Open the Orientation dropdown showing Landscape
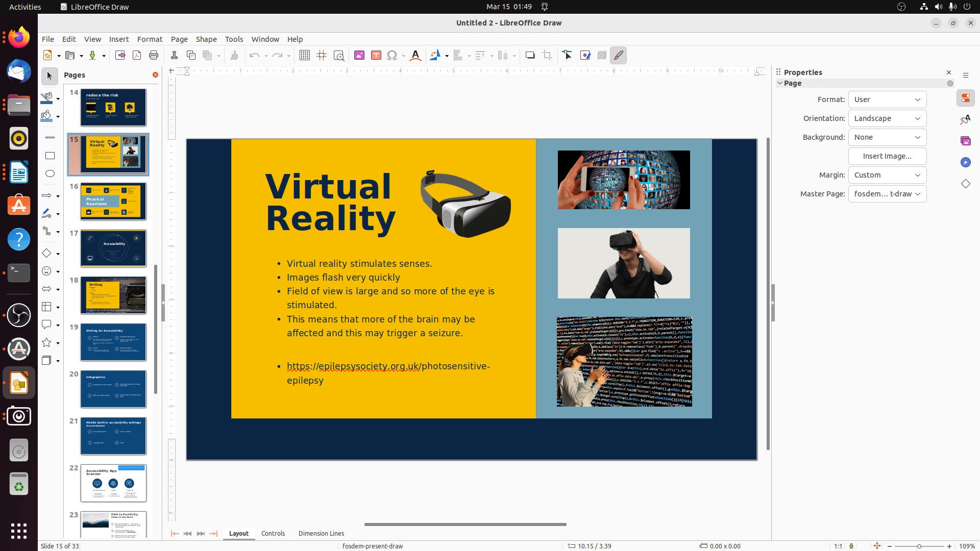Screen dimensions: 980x551 pyautogui.click(x=887, y=118)
